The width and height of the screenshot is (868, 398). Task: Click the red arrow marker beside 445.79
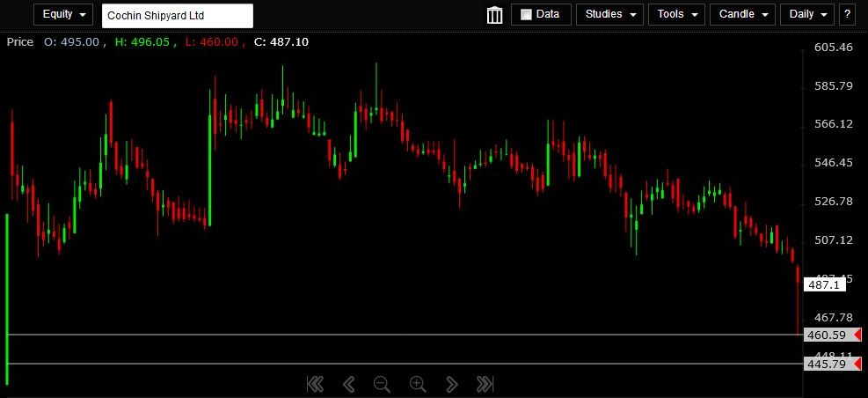[857, 364]
